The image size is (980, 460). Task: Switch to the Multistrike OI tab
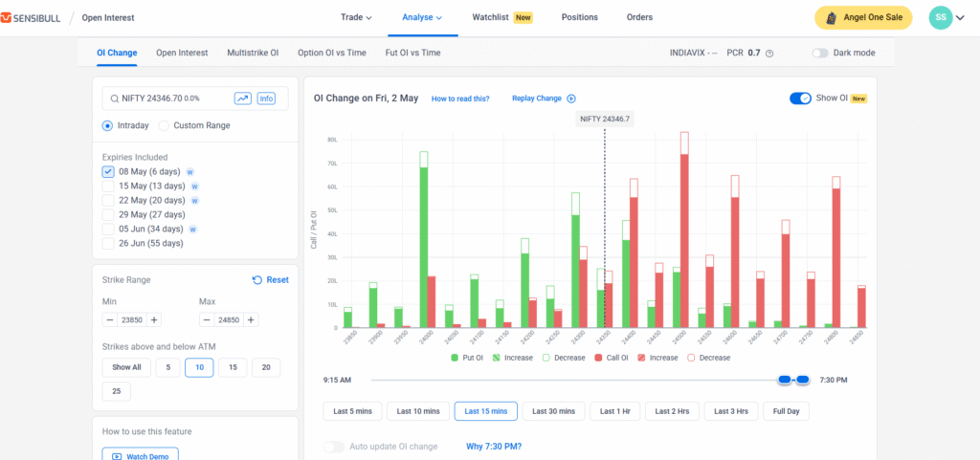point(253,53)
